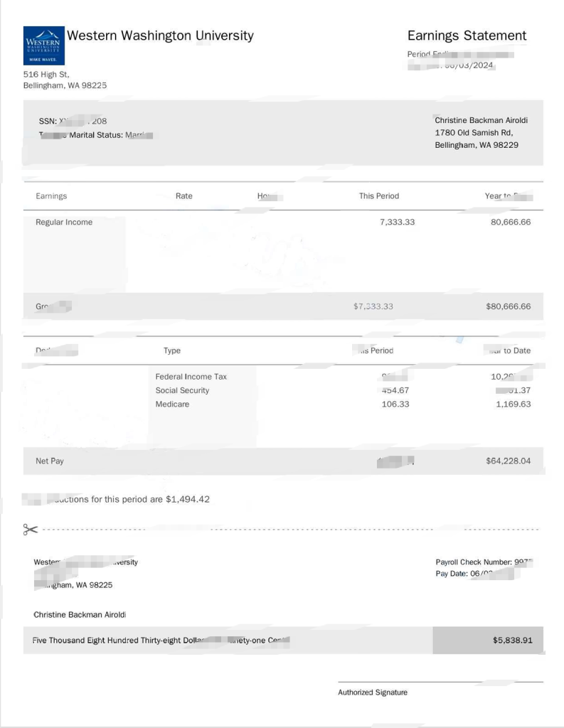Click the Regular Income row label
Viewport: 564px width, 728px height.
pyautogui.click(x=63, y=222)
